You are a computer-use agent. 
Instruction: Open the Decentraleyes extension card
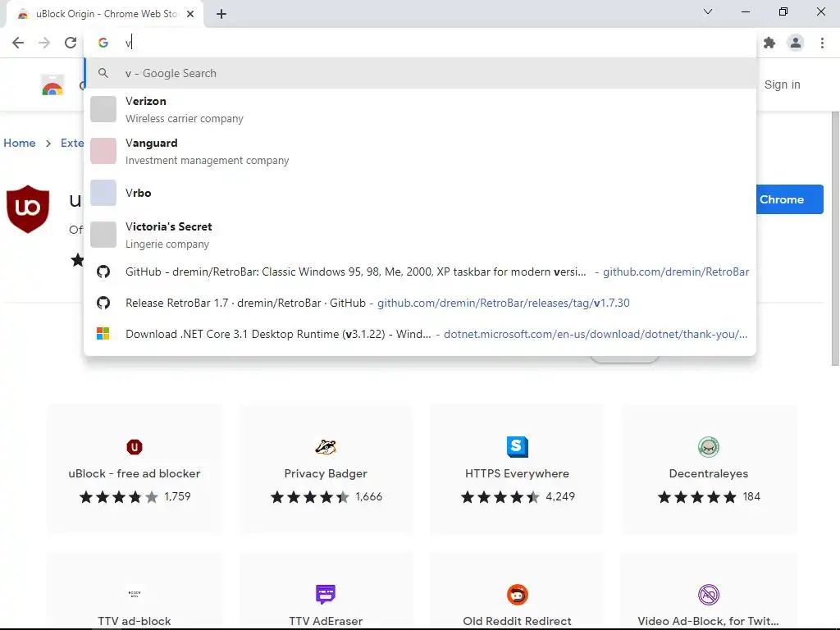tap(708, 470)
